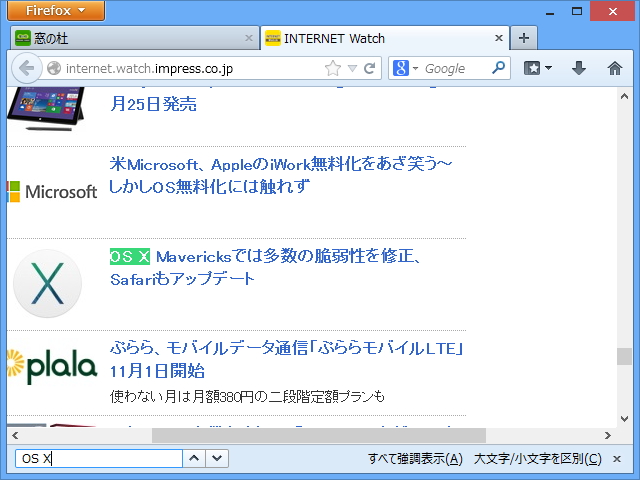Click the 使わない月は月額380円 subtitle text
The height and width of the screenshot is (480, 640).
tap(247, 396)
